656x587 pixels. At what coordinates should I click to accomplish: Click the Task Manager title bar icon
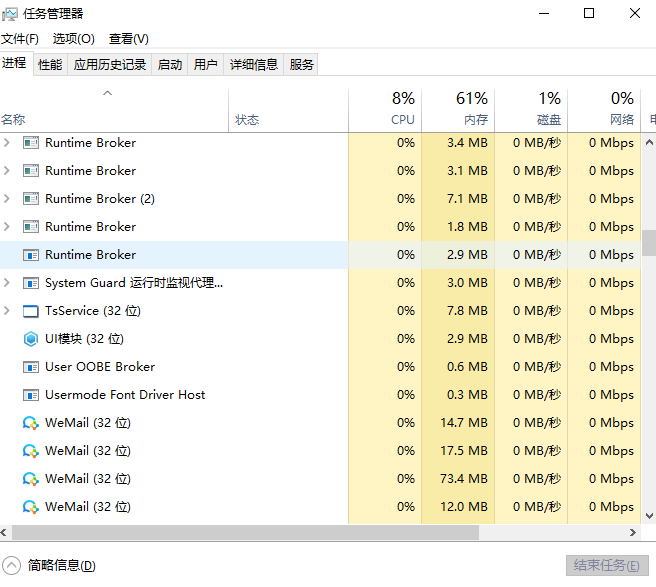(10, 14)
